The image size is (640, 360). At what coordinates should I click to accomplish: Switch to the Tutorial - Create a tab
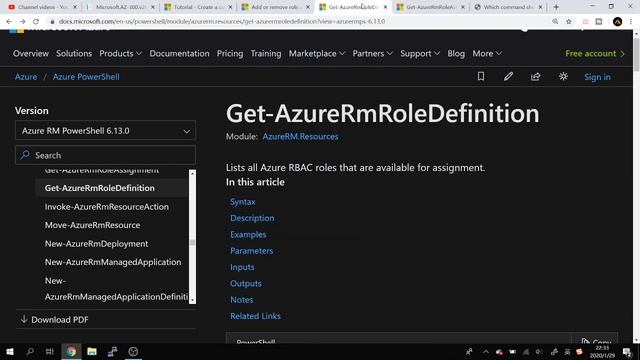tap(198, 7)
